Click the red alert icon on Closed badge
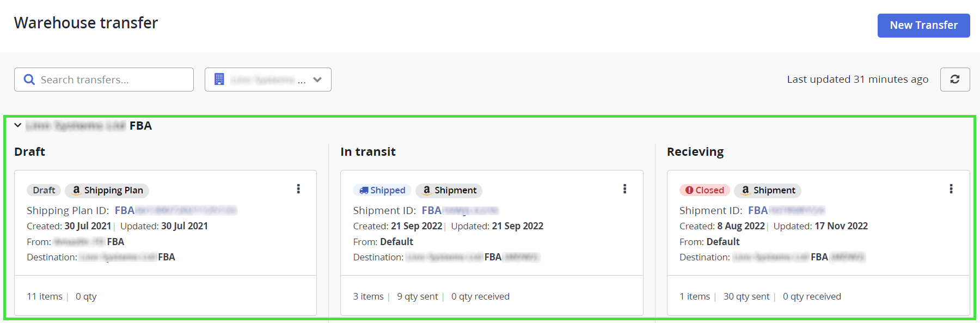This screenshot has height=323, width=980. [x=689, y=190]
